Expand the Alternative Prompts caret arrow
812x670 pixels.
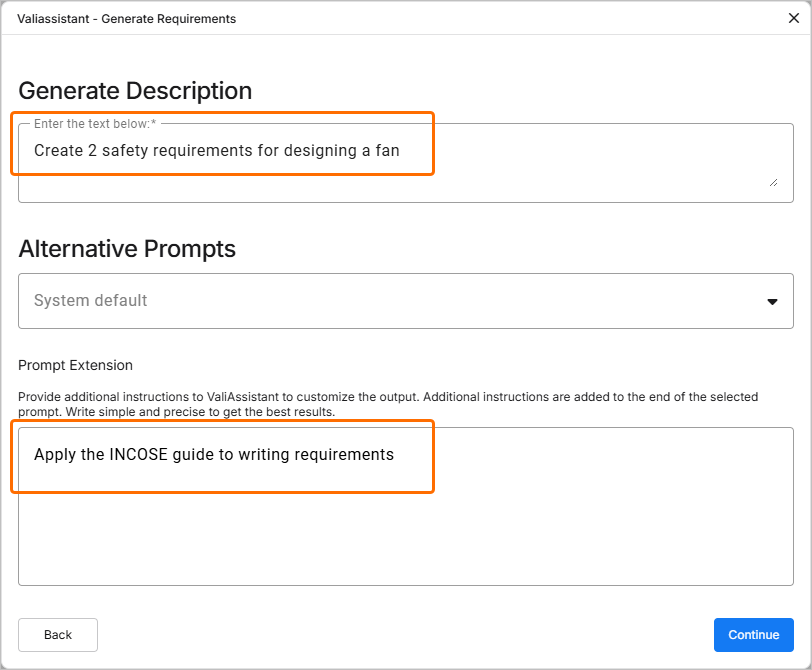click(x=772, y=302)
